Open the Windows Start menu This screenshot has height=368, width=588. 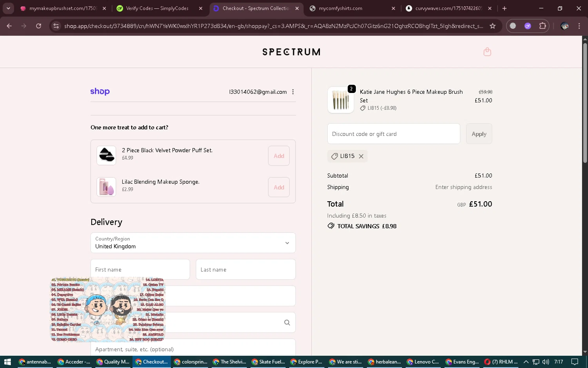(x=7, y=362)
